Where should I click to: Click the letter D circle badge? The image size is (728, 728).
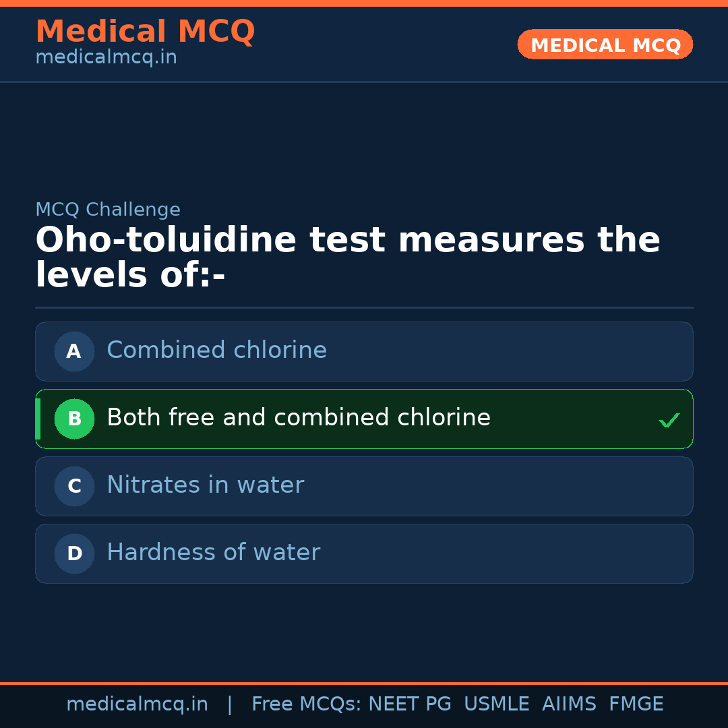(74, 553)
